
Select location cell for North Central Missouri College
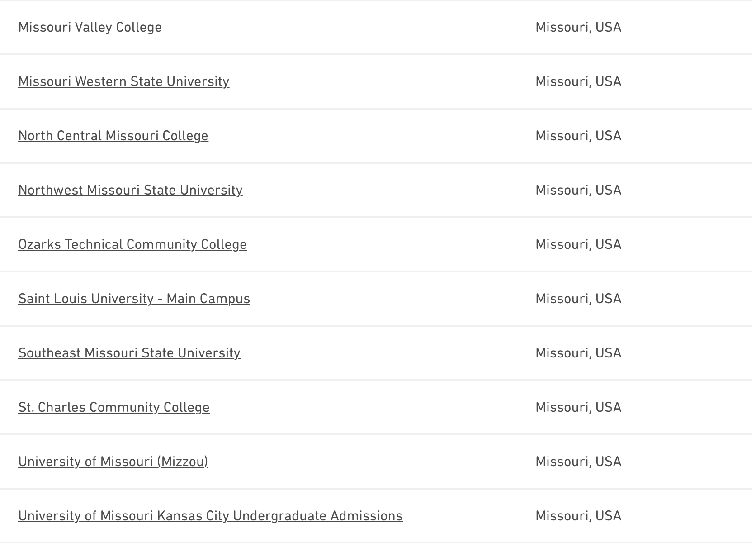[578, 136]
